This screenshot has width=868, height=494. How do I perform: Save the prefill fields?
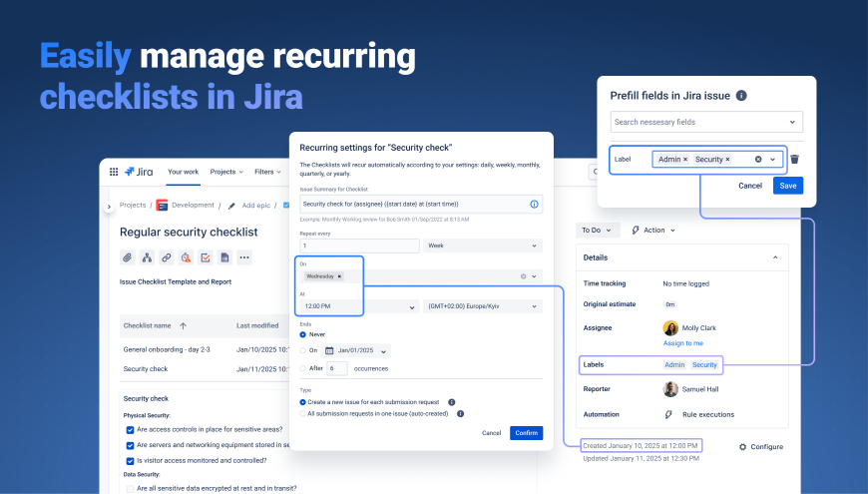click(788, 186)
